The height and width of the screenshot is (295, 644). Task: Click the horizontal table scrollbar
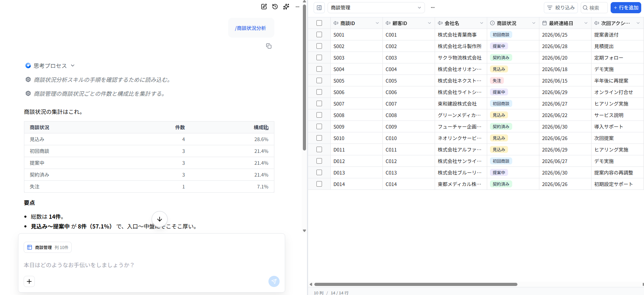click(x=416, y=284)
